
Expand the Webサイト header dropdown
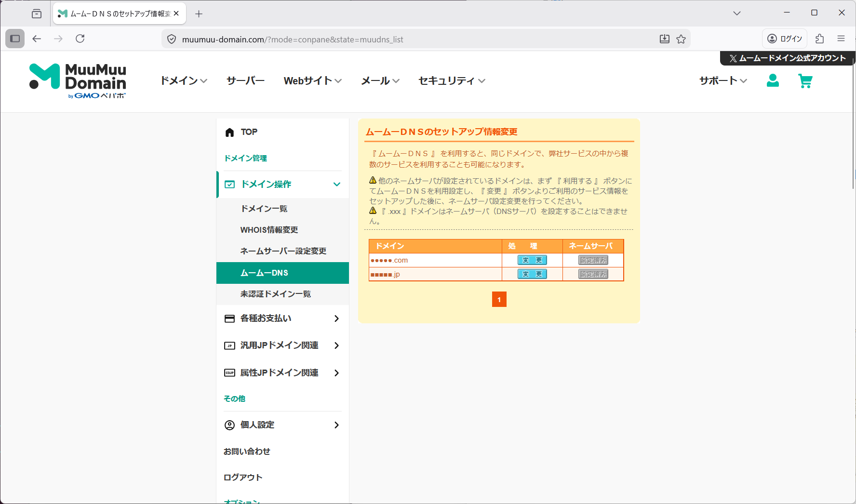pyautogui.click(x=313, y=81)
